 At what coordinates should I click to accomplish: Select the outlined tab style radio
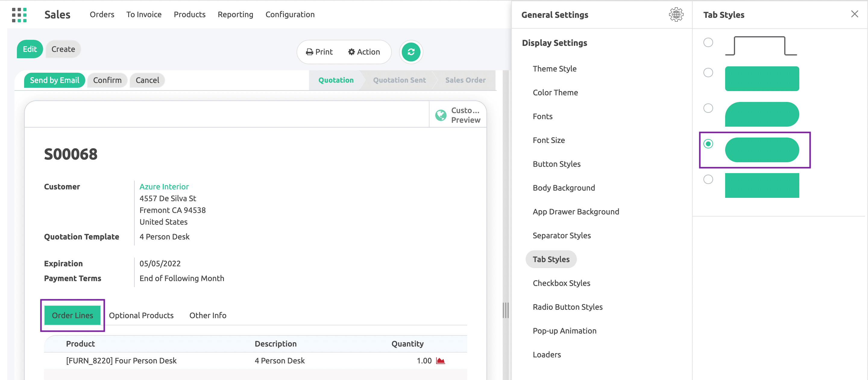(x=708, y=43)
